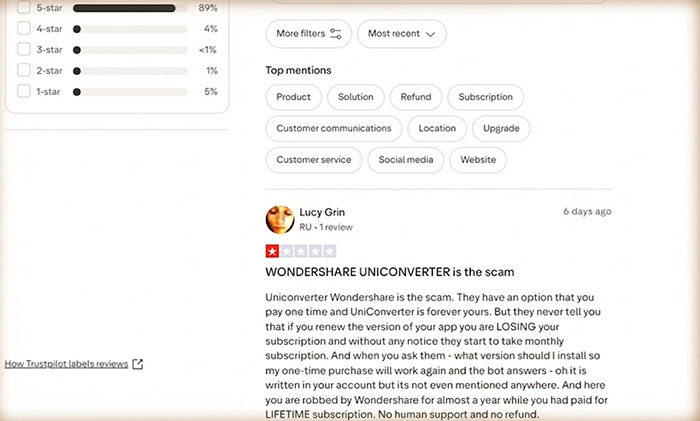Click the 4-star rating bar at 4%
Screen dimensions: 700x421
pyautogui.click(x=130, y=29)
